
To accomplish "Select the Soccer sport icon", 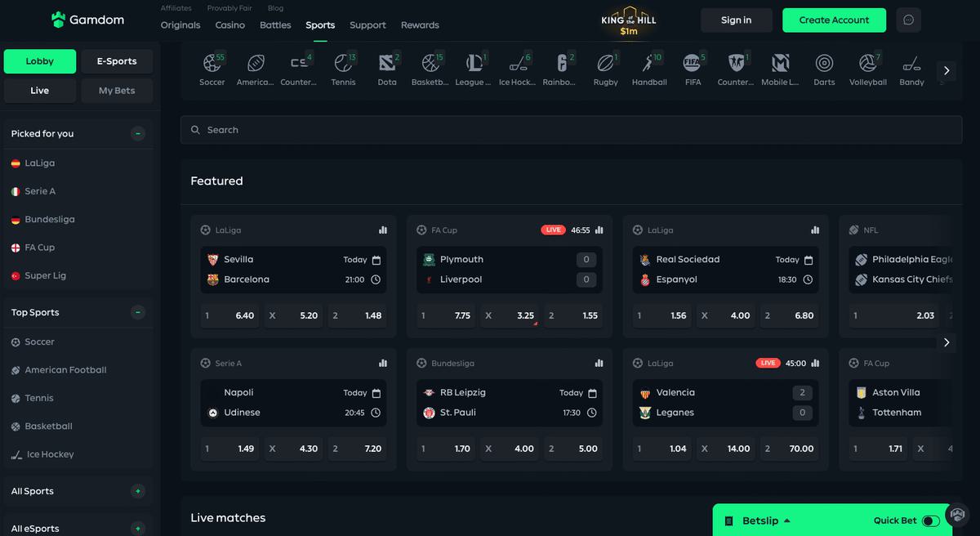I will (x=212, y=64).
